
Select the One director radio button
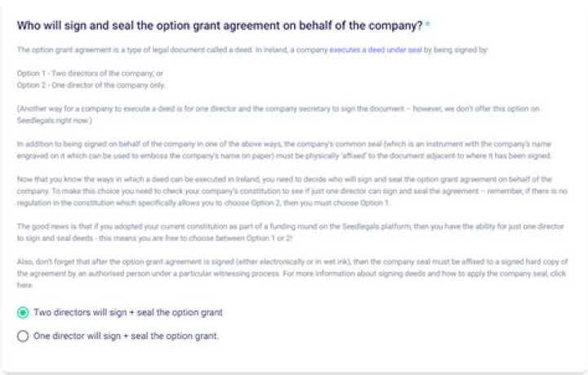point(23,336)
